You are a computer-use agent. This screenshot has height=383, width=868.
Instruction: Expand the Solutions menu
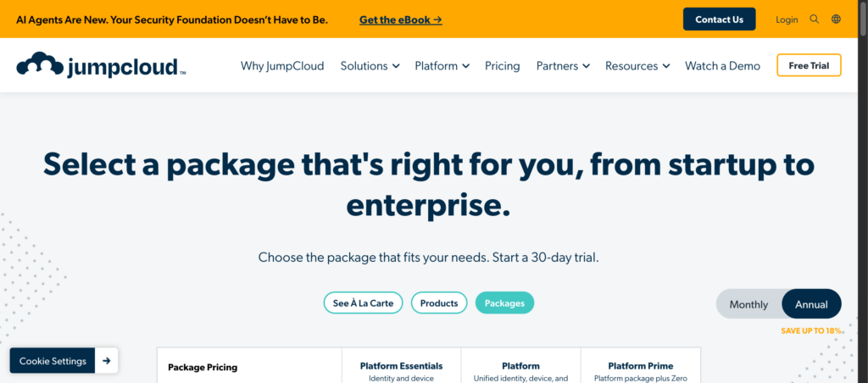pos(370,66)
